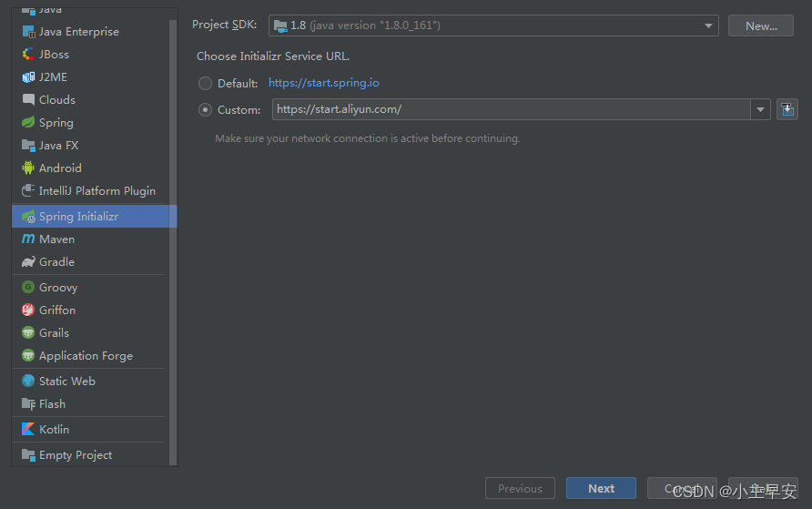Expand the Custom URL history dropdown arrow
Image resolution: width=812 pixels, height=509 pixels.
pos(760,109)
